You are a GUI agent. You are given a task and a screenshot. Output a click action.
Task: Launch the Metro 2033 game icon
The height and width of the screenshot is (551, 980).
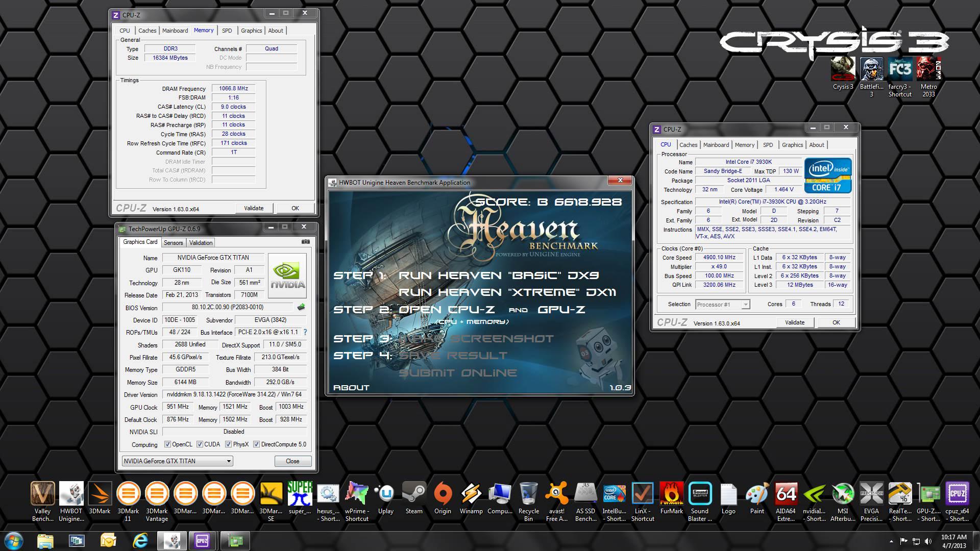(928, 77)
